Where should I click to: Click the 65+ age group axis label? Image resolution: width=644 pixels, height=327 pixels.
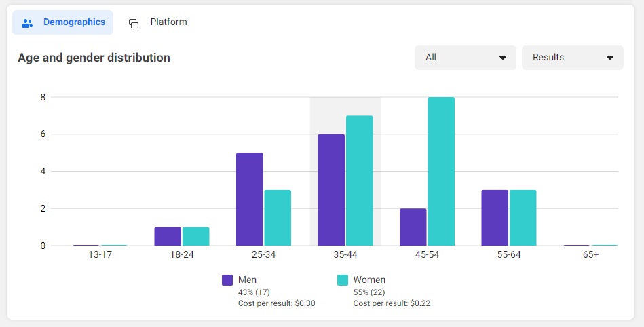click(x=590, y=256)
